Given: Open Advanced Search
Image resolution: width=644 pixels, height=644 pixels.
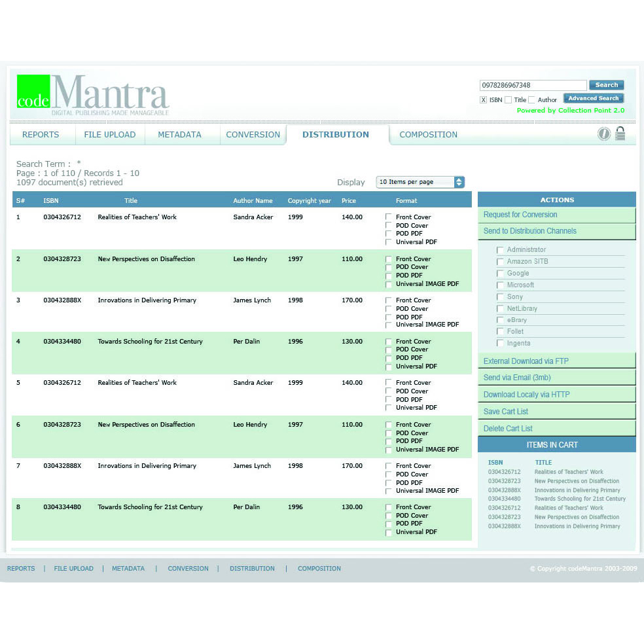Looking at the screenshot, I should point(594,98).
